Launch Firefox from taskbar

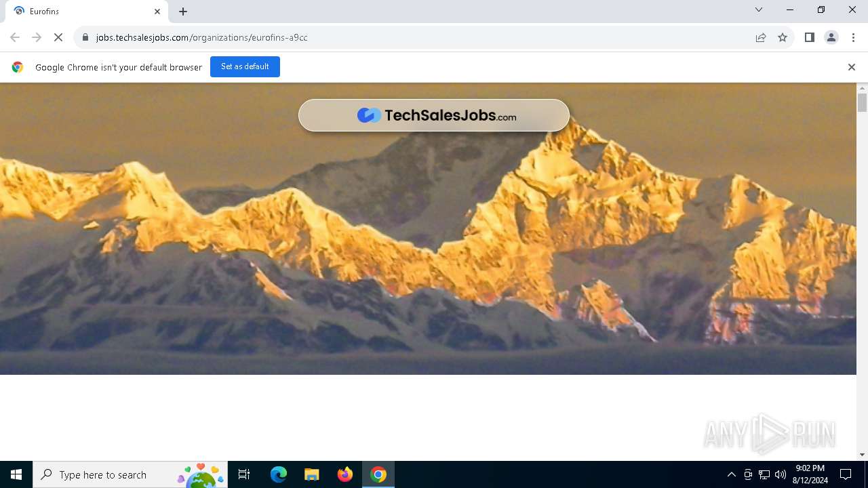tap(345, 474)
